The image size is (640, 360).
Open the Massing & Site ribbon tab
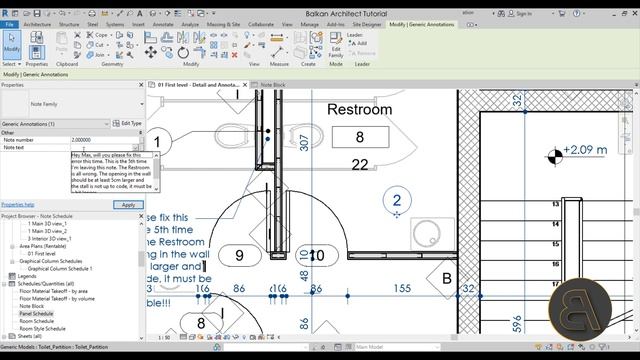(223, 24)
